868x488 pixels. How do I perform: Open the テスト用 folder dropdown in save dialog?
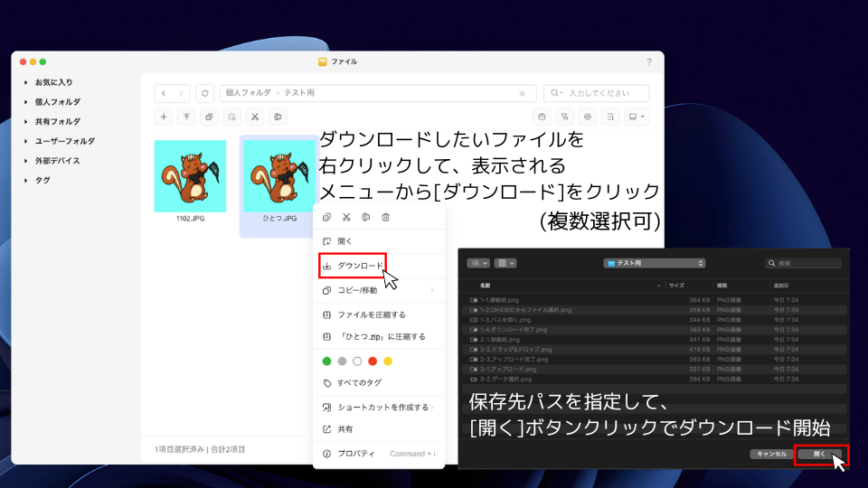pyautogui.click(x=656, y=263)
